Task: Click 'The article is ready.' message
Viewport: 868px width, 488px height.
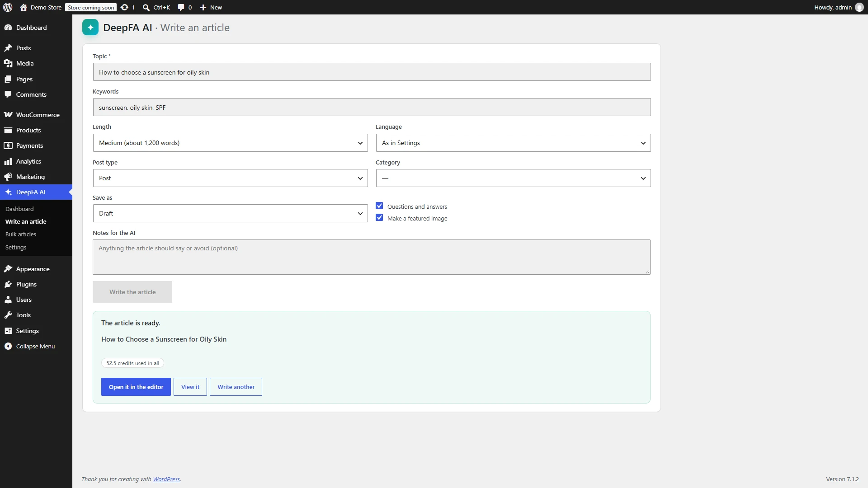Action: pyautogui.click(x=131, y=323)
